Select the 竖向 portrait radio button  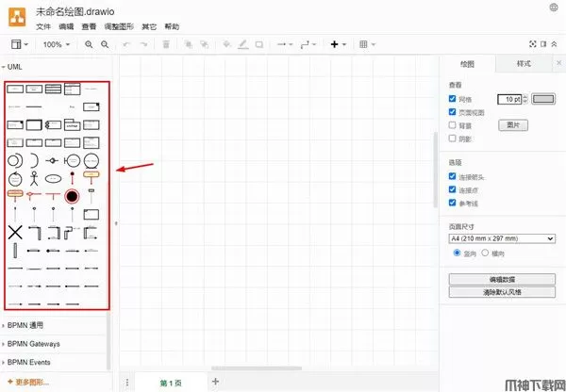[x=457, y=253]
